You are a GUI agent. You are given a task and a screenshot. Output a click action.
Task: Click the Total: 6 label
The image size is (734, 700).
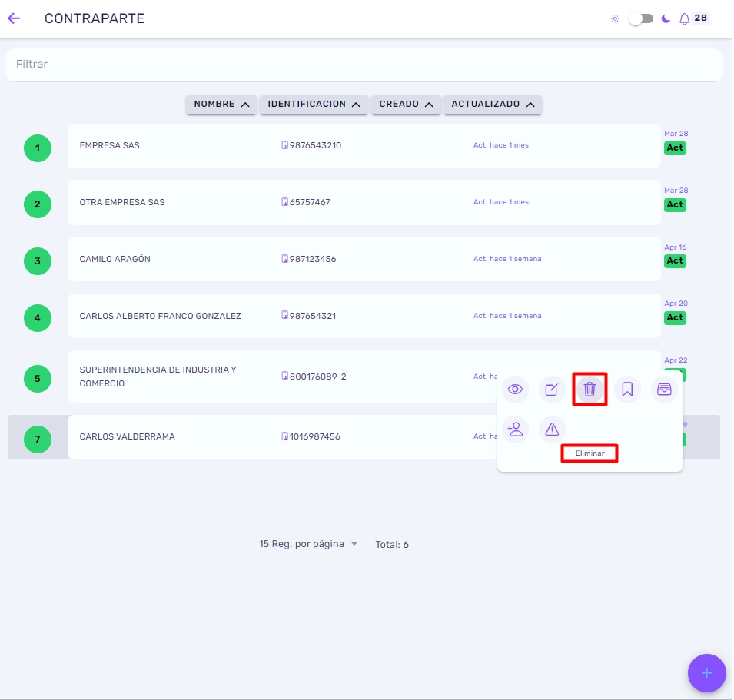[392, 545]
